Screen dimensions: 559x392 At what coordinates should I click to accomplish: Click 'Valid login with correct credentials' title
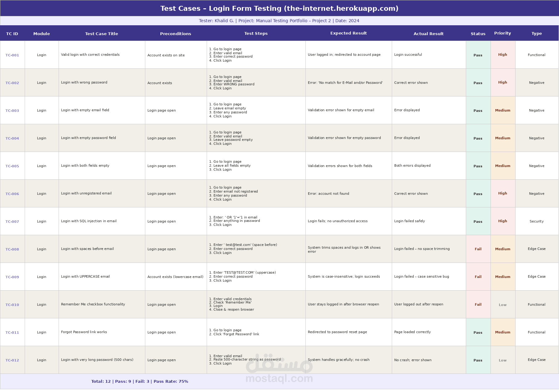tap(90, 55)
